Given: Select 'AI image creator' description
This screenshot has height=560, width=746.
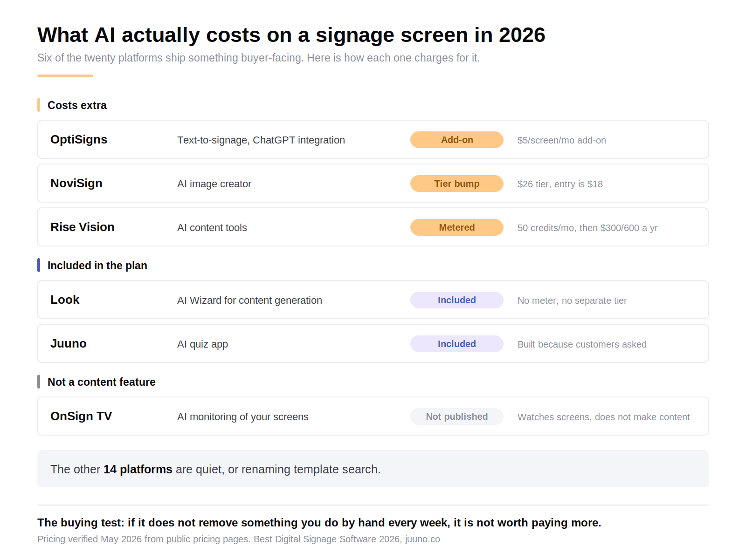Looking at the screenshot, I should pos(214,184).
